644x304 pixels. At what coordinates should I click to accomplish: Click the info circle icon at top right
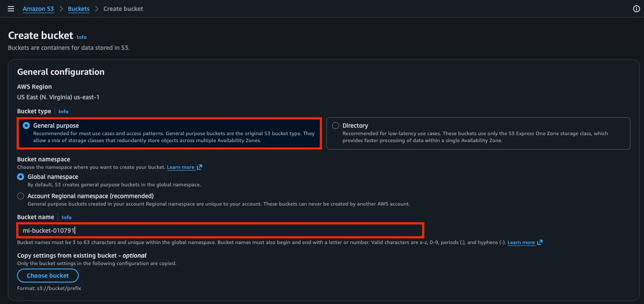pos(637,9)
